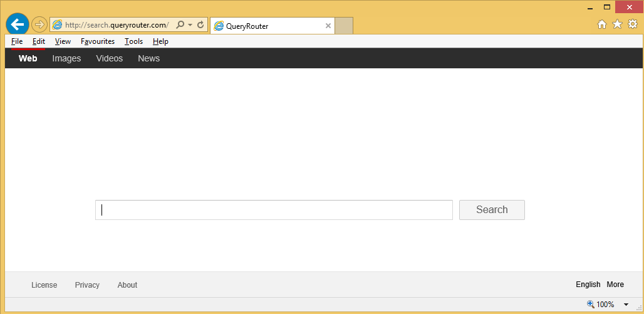Select the English language link
The image size is (644, 314).
coord(588,285)
